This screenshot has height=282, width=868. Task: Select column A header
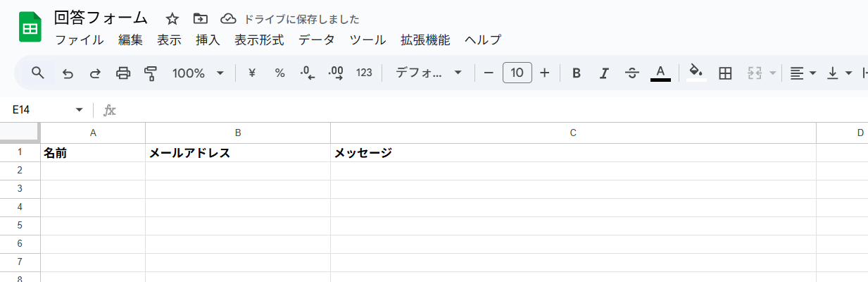coord(93,133)
